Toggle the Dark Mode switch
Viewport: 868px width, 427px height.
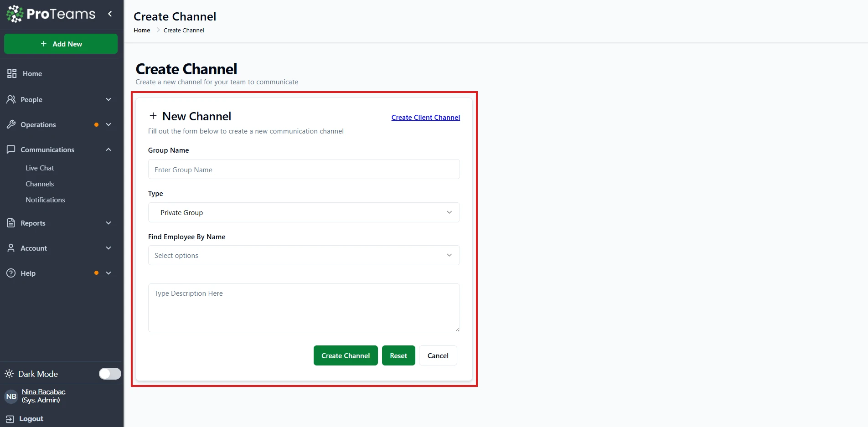110,374
